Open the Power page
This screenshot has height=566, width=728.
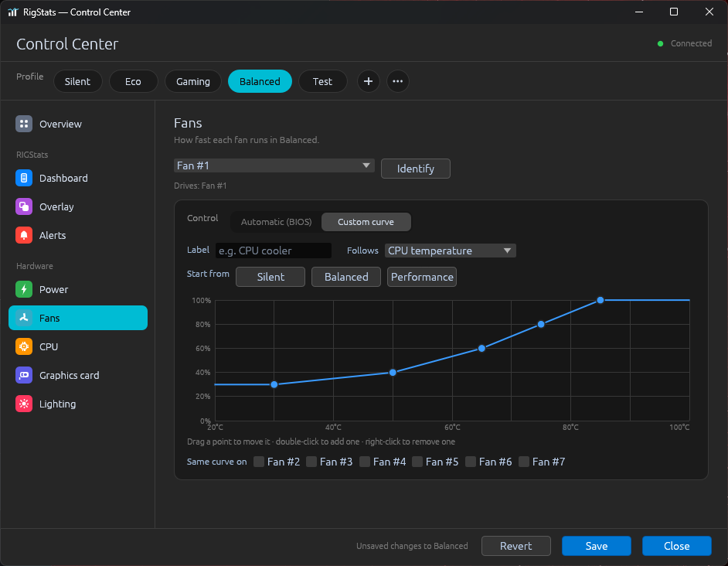(78, 289)
